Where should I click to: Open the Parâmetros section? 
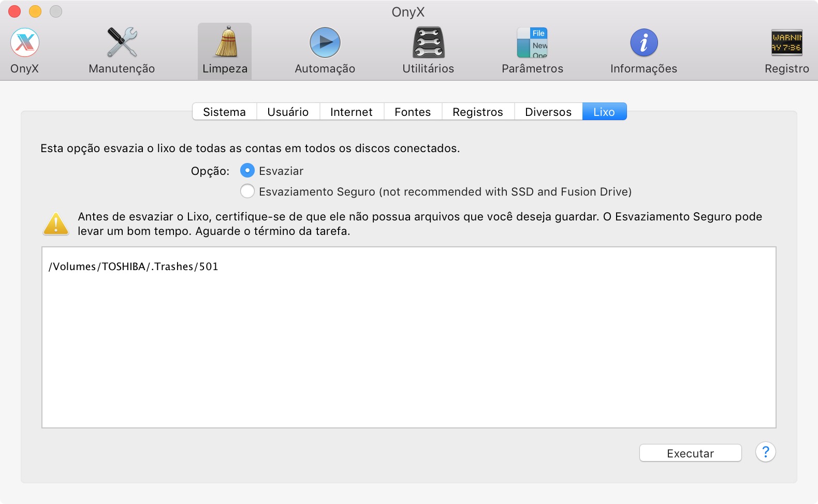[x=532, y=51]
